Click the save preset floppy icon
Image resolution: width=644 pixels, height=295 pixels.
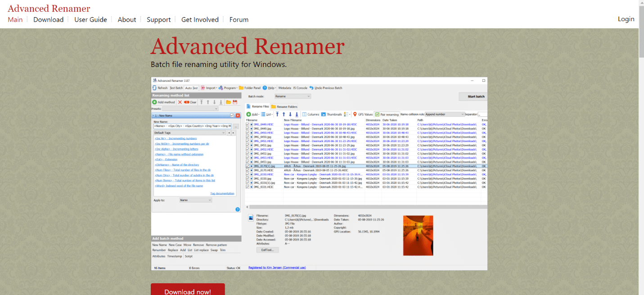pyautogui.click(x=234, y=102)
